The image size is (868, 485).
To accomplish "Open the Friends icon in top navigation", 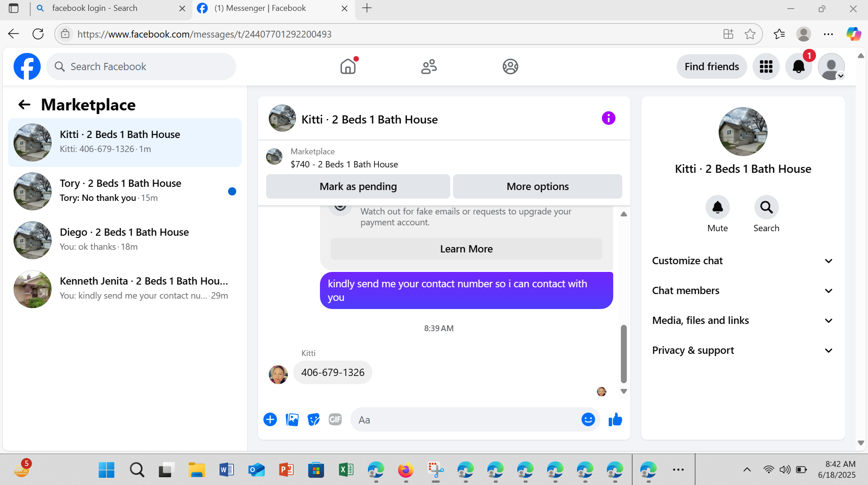I will pyautogui.click(x=429, y=67).
